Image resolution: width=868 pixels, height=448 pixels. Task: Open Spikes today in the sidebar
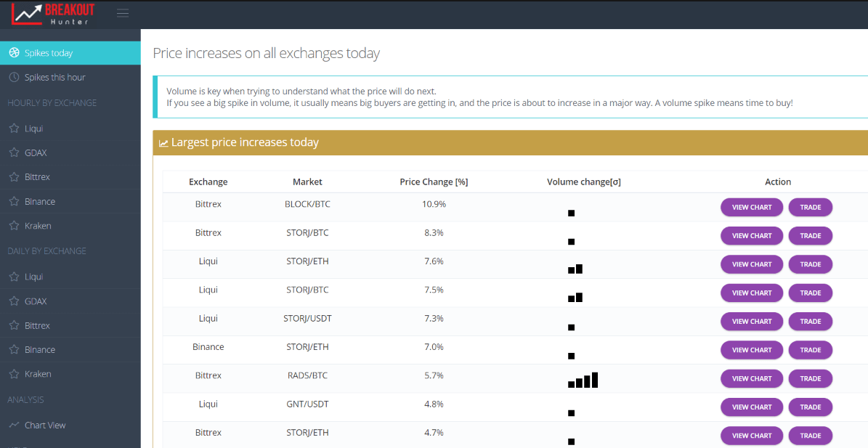pyautogui.click(x=70, y=53)
